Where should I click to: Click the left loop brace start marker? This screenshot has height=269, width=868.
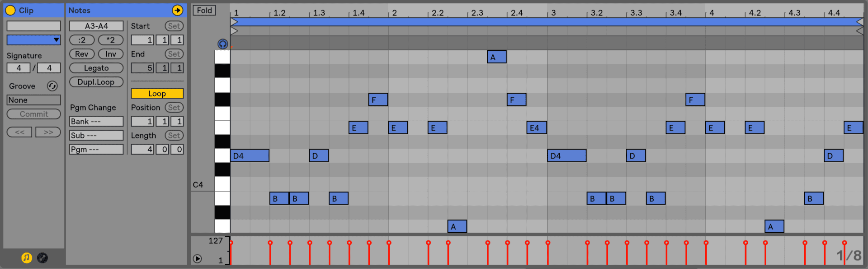234,22
